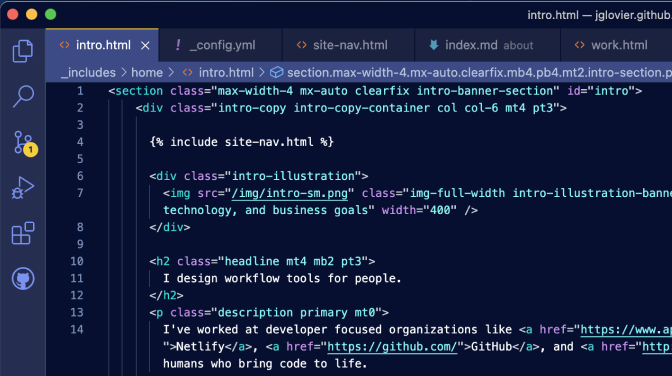Click the "headline mt4 mb2 pt3" class value
This screenshot has height=376, width=672.
tap(293, 262)
